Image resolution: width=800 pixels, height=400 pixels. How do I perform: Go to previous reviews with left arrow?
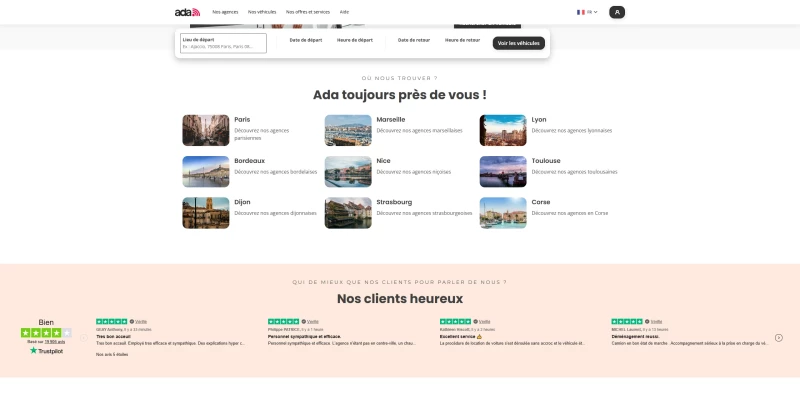click(84, 338)
